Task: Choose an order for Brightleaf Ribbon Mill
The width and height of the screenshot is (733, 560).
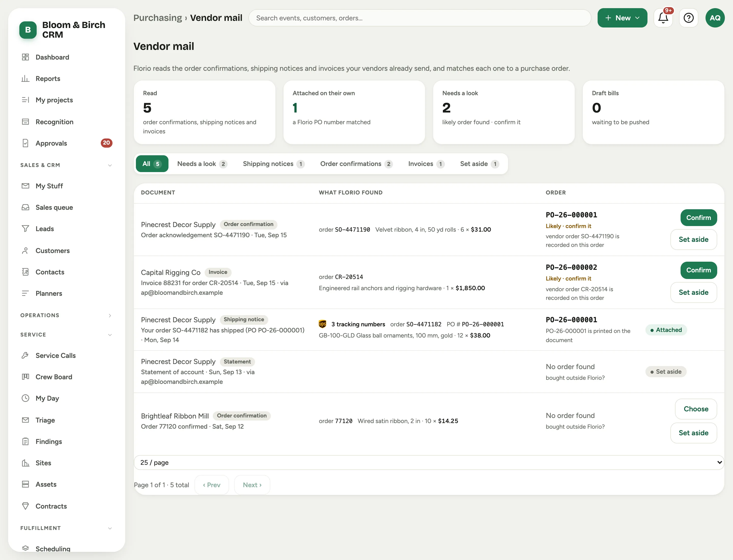Action: (696, 409)
